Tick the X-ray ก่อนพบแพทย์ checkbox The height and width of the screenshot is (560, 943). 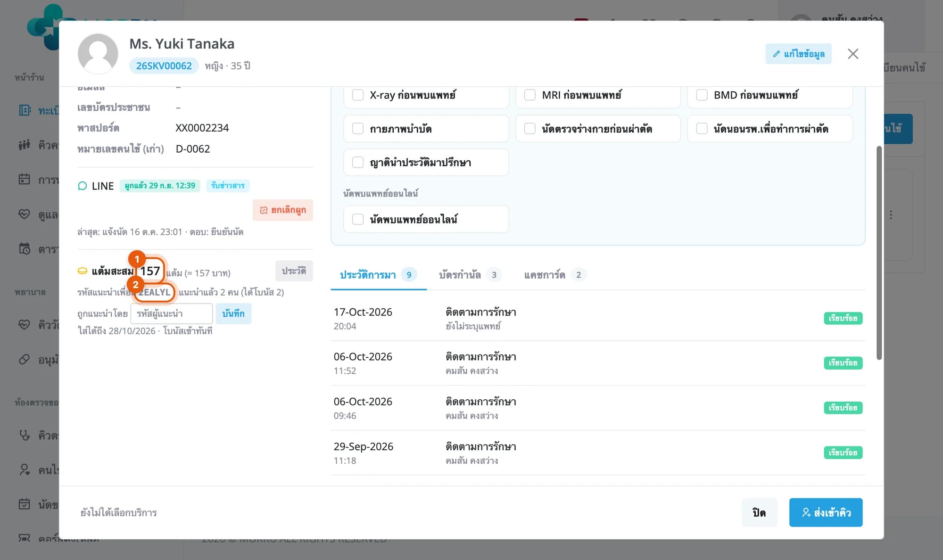click(358, 95)
